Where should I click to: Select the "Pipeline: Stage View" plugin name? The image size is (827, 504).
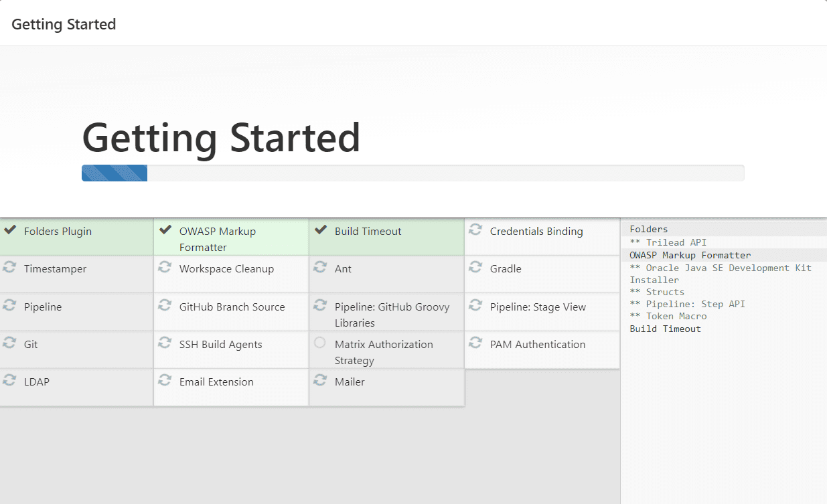[x=538, y=307]
